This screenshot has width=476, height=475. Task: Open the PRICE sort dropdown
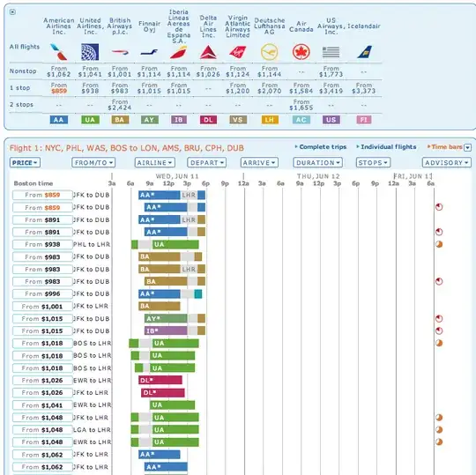[25, 163]
